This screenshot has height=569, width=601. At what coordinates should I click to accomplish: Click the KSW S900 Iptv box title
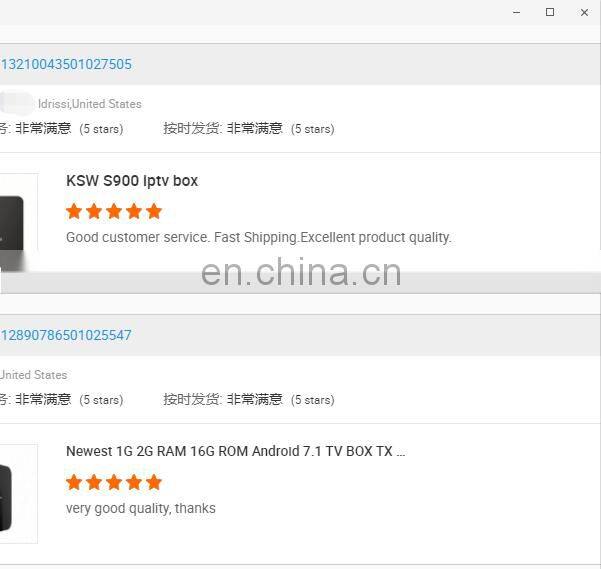pos(132,181)
